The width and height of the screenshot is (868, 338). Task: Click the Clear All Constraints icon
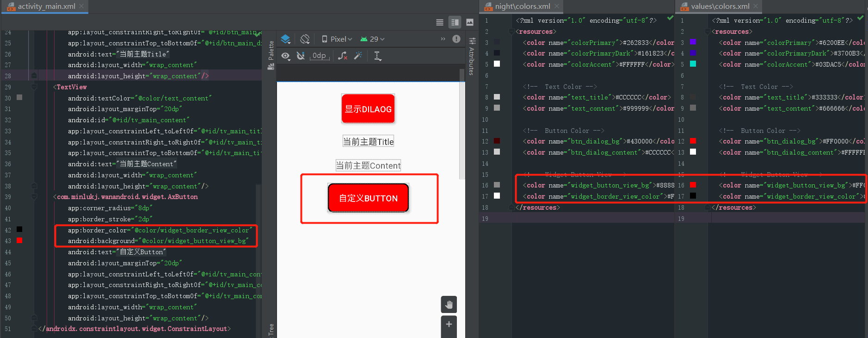343,56
